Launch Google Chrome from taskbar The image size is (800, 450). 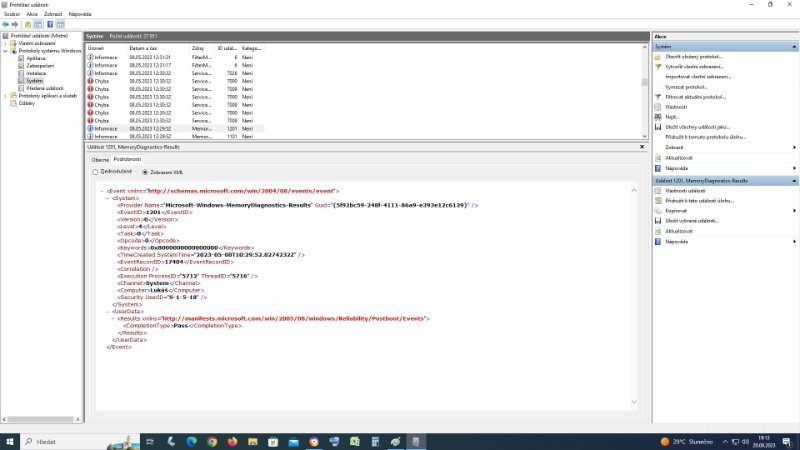point(212,442)
